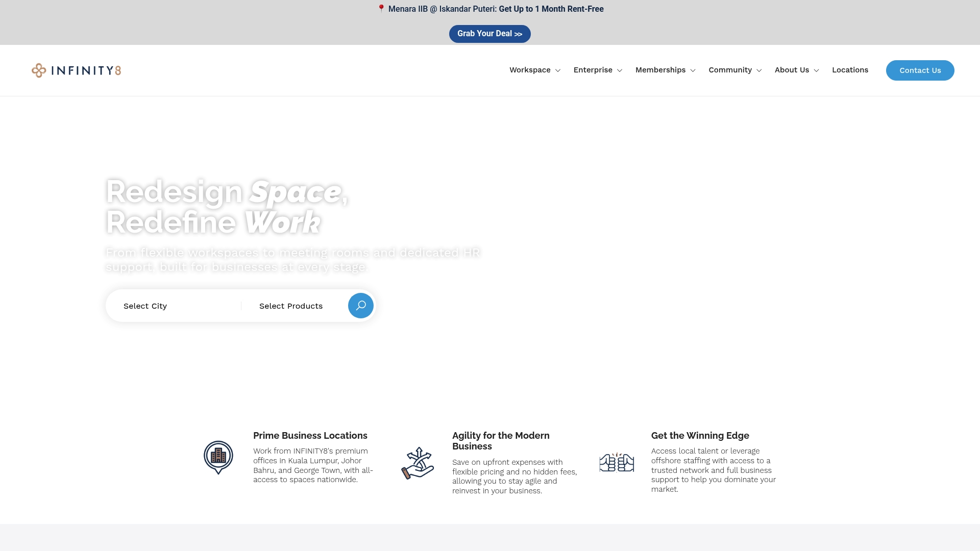Expand the About Us chevron arrow
The height and width of the screenshot is (551, 980).
816,70
